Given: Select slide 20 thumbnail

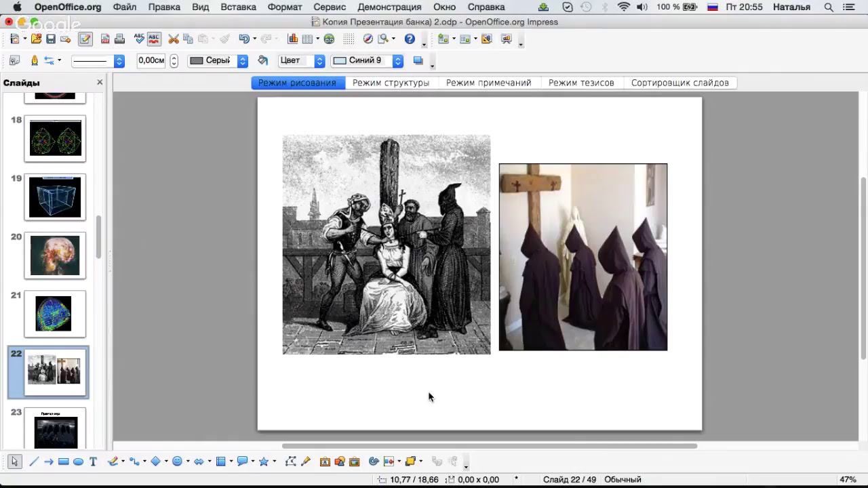Looking at the screenshot, I should (55, 256).
